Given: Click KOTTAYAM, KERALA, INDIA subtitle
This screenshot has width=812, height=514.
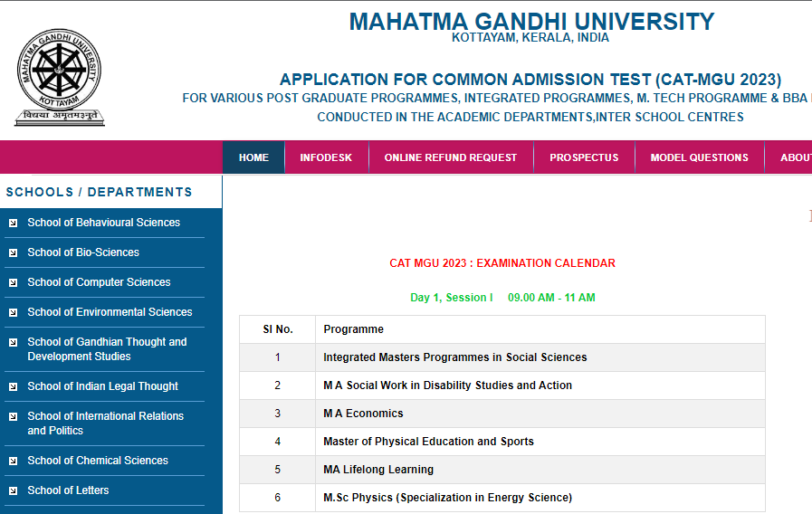Looking at the screenshot, I should pyautogui.click(x=530, y=38).
